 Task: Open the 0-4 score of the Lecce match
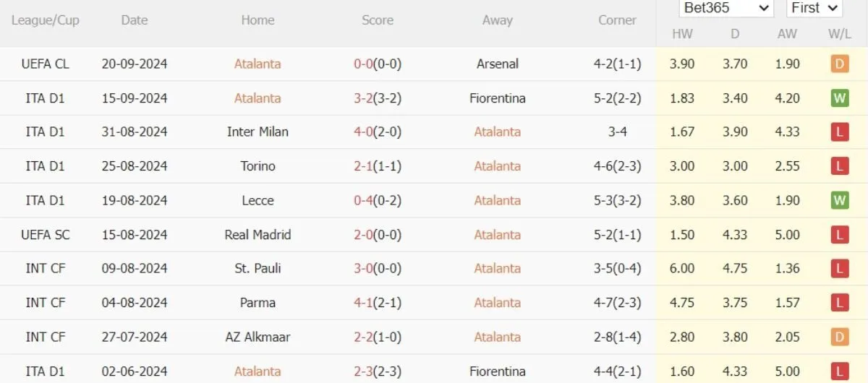pos(363,200)
